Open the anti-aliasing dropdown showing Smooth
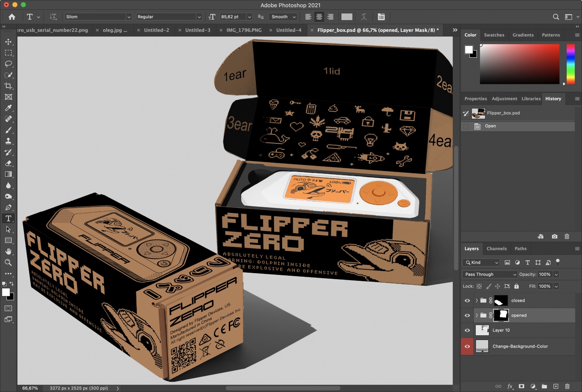The width and height of the screenshot is (582, 392). pos(283,17)
